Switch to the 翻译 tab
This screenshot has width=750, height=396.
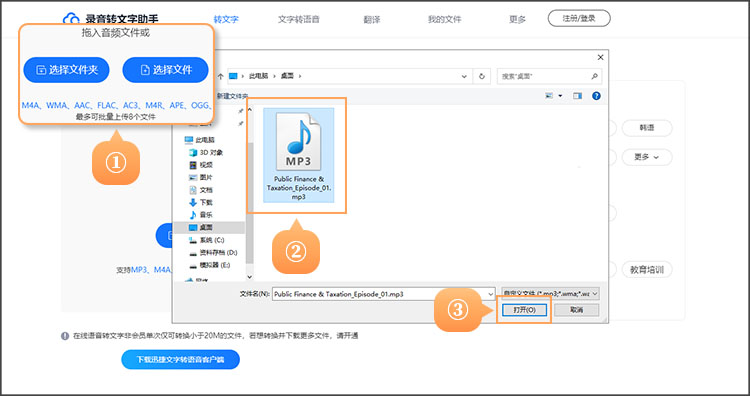click(372, 20)
